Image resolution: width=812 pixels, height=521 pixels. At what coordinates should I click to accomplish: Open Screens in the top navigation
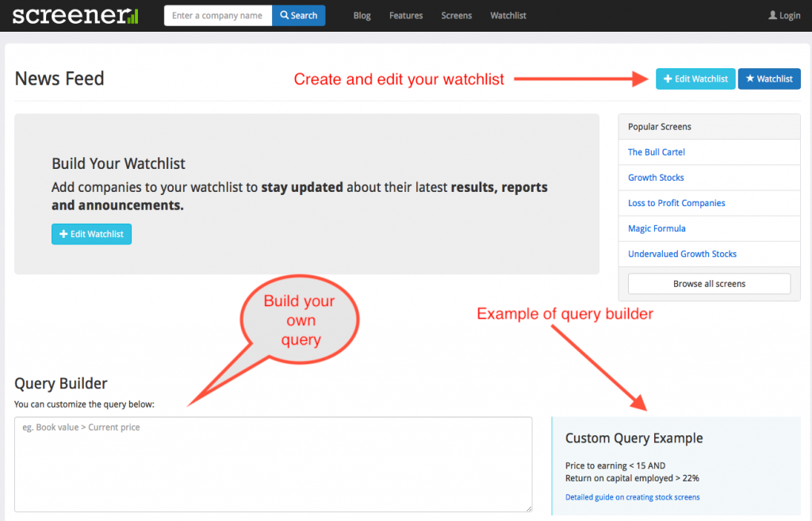pyautogui.click(x=457, y=16)
